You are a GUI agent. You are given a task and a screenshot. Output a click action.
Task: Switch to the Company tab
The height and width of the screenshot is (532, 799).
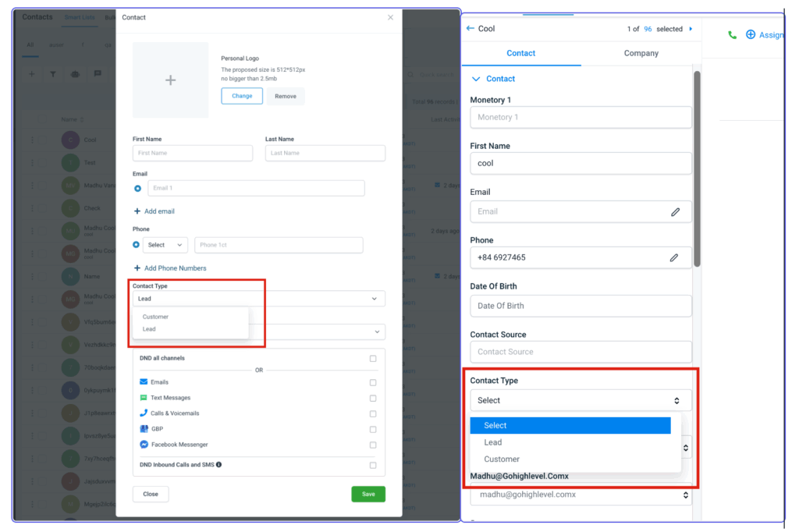(x=641, y=53)
